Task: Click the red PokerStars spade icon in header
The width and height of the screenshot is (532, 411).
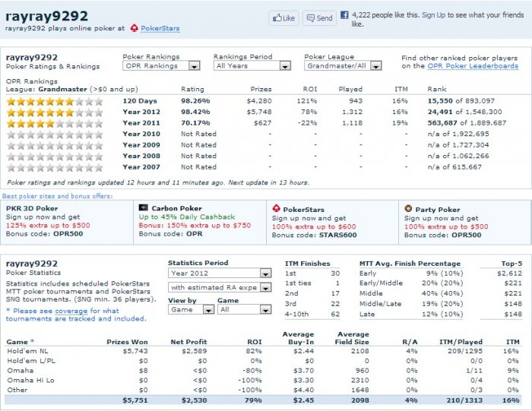Action: (x=135, y=28)
